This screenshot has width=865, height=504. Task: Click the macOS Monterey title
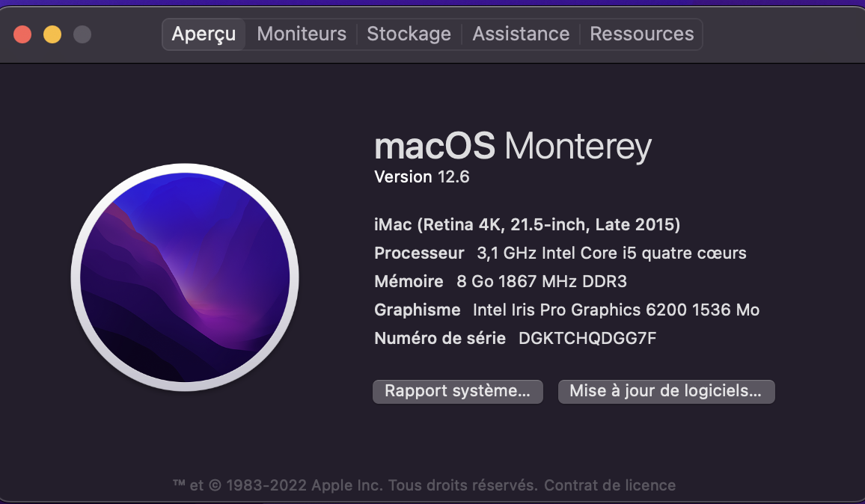point(513,147)
